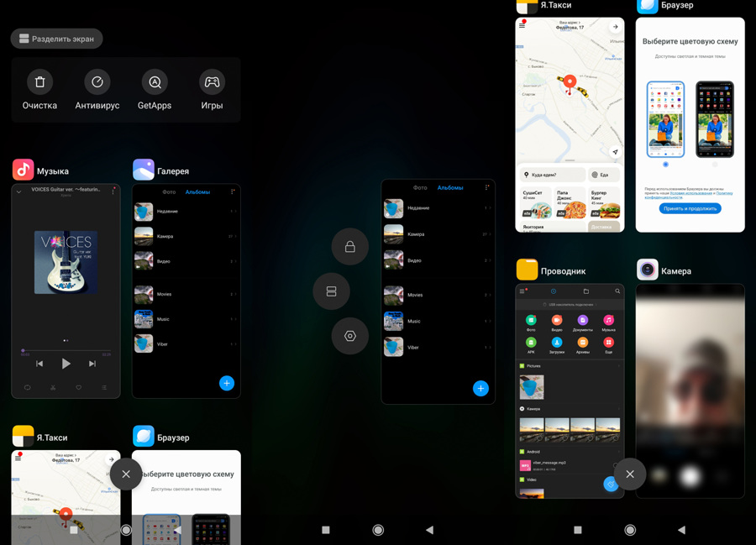Tap the Камера app icon
756x545 pixels.
[x=647, y=270]
